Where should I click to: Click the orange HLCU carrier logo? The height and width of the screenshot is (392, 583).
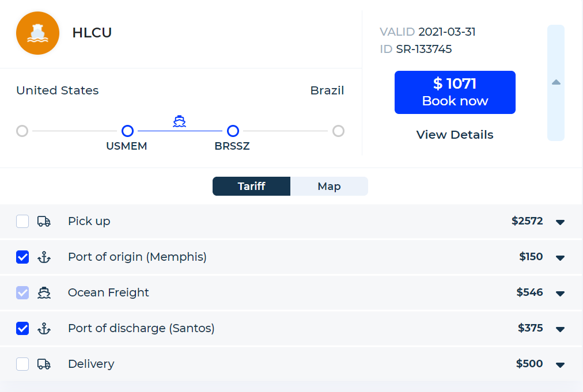37,33
